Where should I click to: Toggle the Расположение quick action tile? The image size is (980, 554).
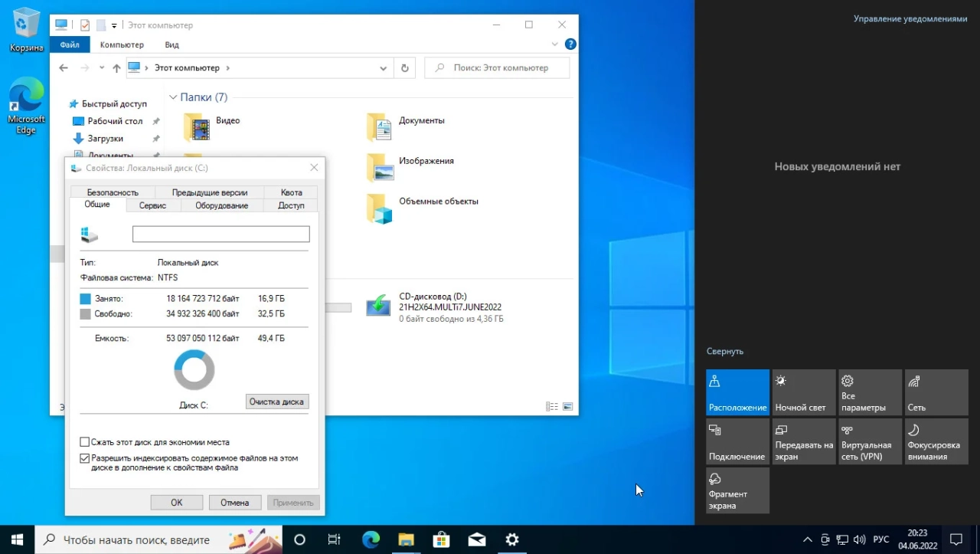(x=737, y=392)
